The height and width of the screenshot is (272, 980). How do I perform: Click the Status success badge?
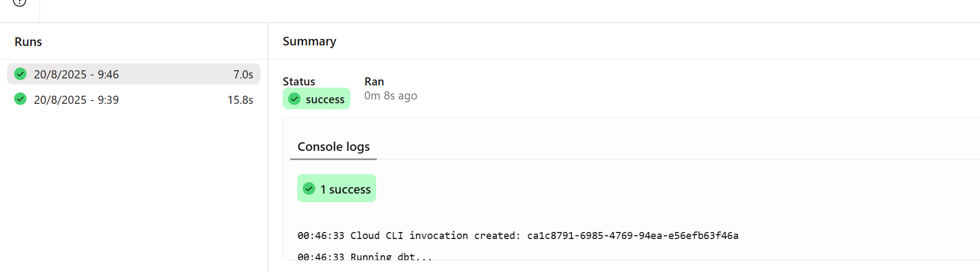pyautogui.click(x=316, y=98)
